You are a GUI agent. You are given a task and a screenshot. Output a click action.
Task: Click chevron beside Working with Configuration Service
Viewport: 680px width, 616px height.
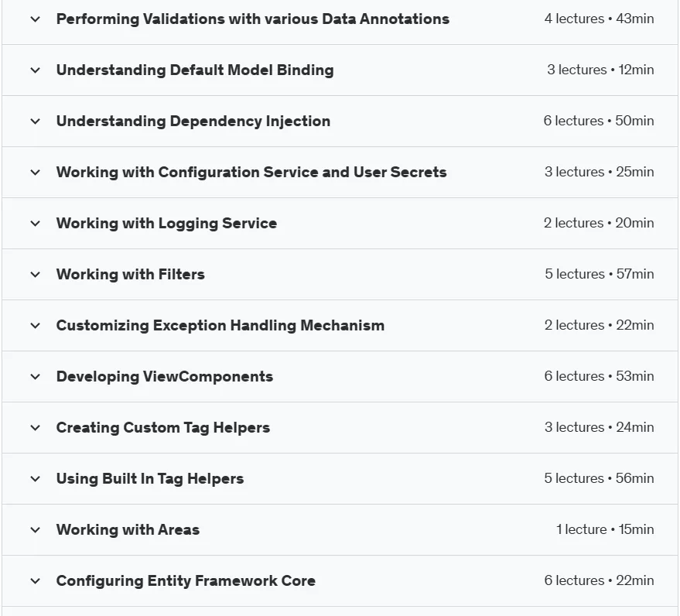35,173
